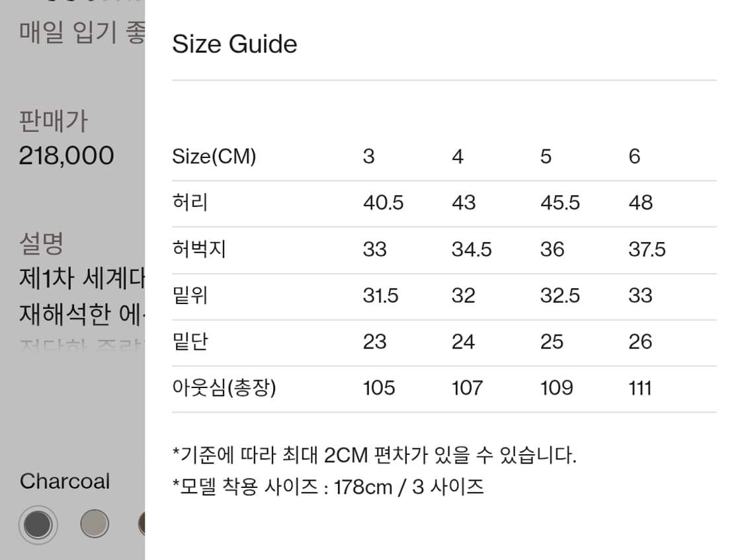This screenshot has height=560, width=744.
Task: Click the 허리 row label
Action: click(188, 204)
